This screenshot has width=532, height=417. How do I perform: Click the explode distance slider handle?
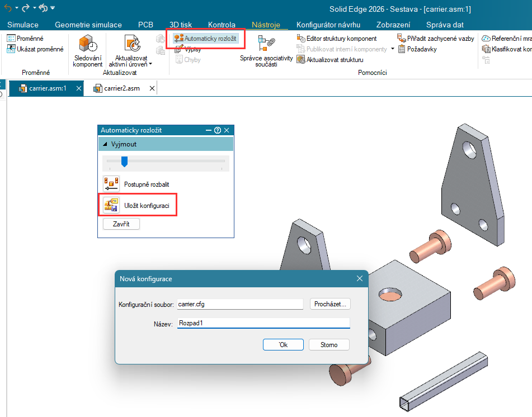[x=125, y=162]
